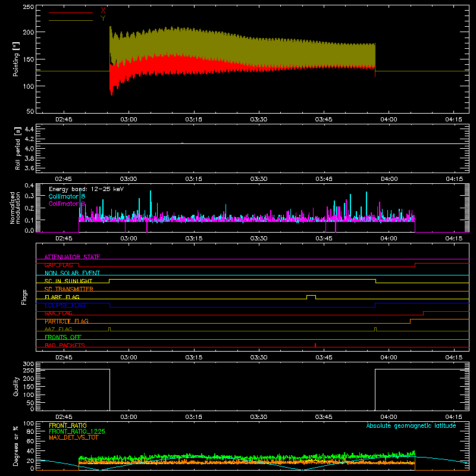Image resolution: width=476 pixels, height=476 pixels.
Task: Select the Pointing axis title
Action: tap(16, 59)
